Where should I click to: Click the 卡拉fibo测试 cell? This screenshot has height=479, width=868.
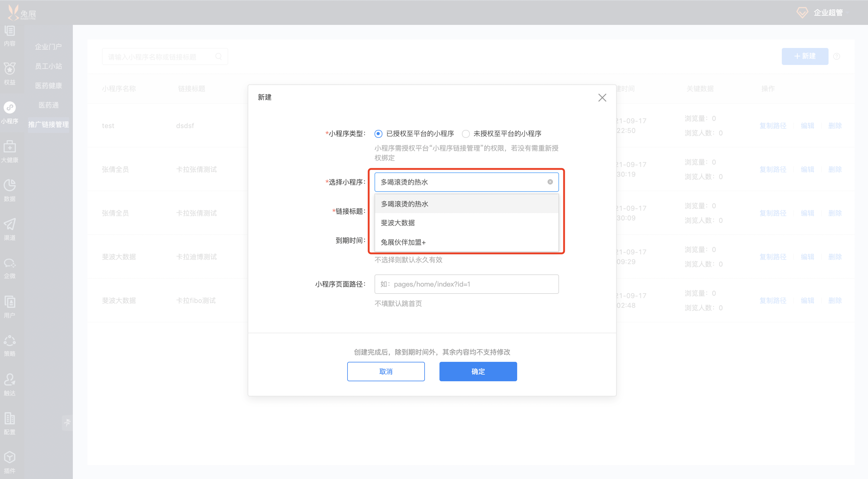[x=196, y=300]
